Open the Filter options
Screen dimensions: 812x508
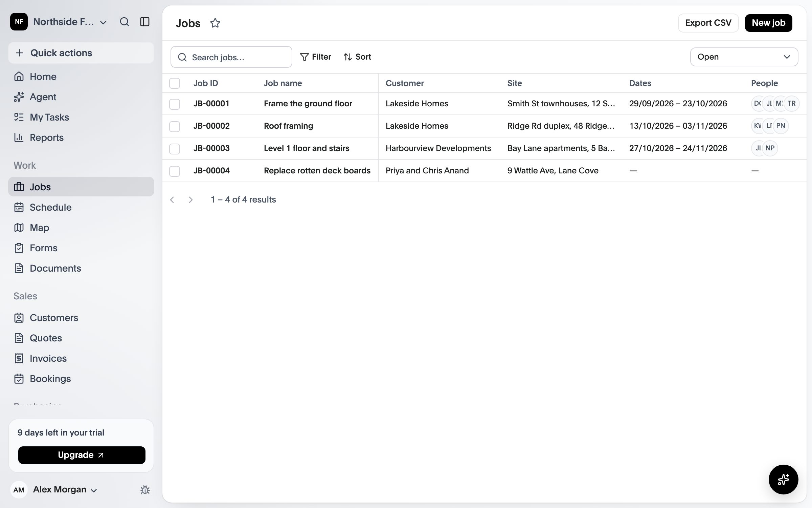(x=315, y=57)
